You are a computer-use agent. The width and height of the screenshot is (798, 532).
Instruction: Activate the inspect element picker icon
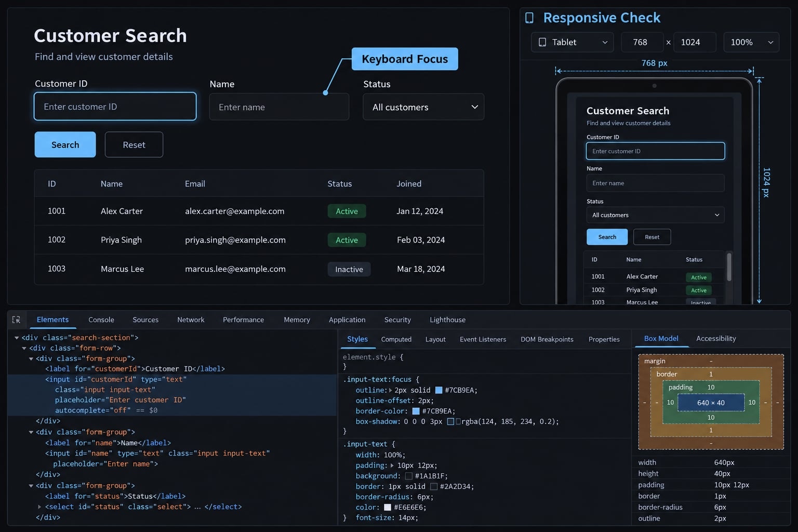[x=16, y=320]
